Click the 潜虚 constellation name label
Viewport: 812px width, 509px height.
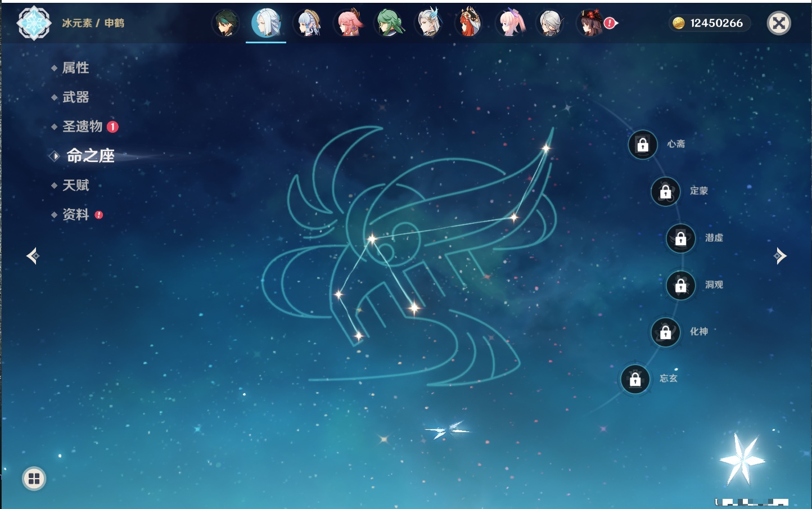click(714, 238)
